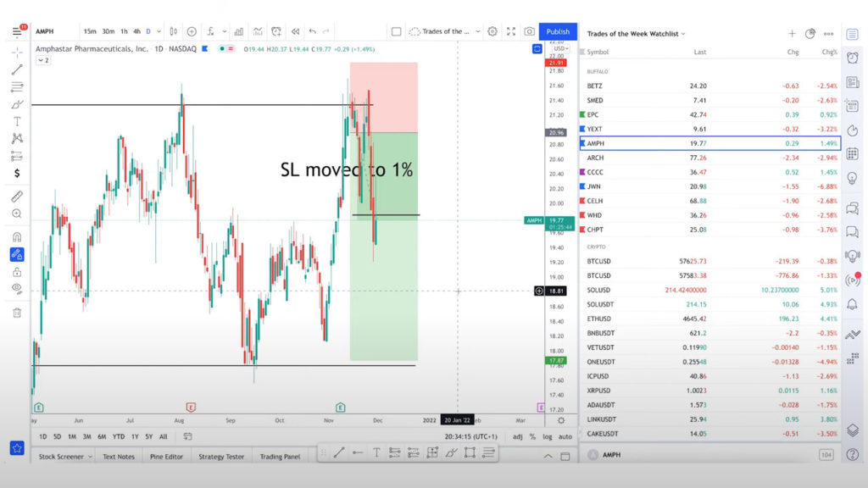
Task: Select the brush drawing tool
Action: coord(17,104)
